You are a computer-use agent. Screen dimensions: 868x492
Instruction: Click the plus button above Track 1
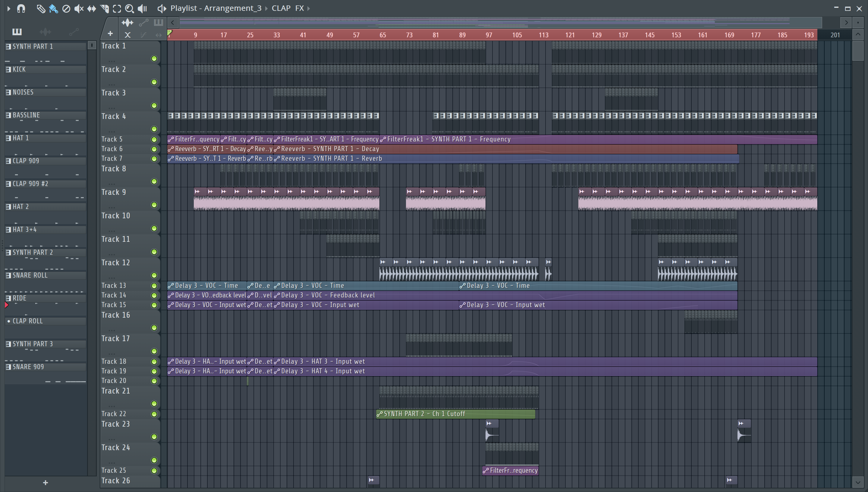(x=110, y=33)
